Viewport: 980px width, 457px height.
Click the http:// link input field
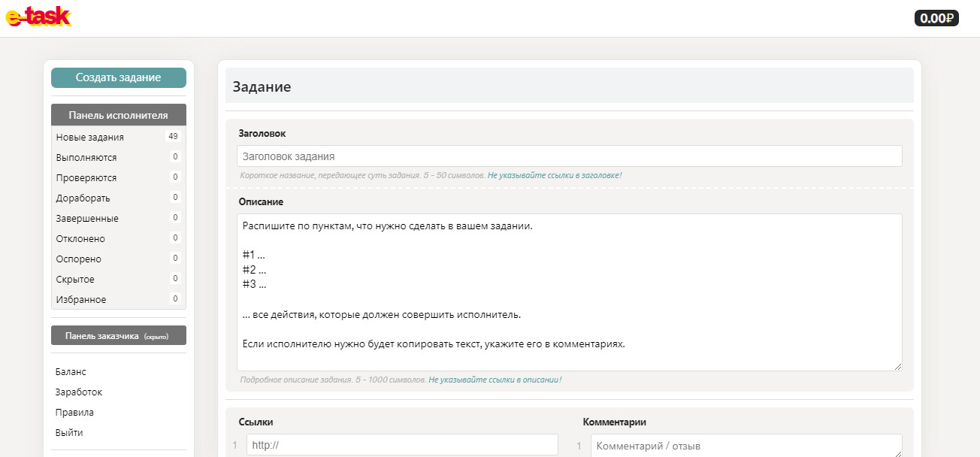[402, 445]
